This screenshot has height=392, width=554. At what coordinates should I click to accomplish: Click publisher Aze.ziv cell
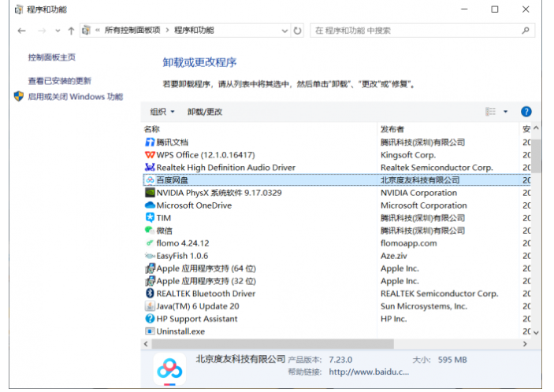tap(393, 256)
